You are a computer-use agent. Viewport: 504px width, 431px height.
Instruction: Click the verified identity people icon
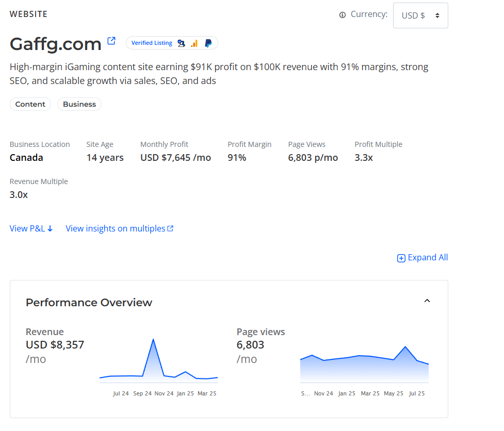point(181,43)
